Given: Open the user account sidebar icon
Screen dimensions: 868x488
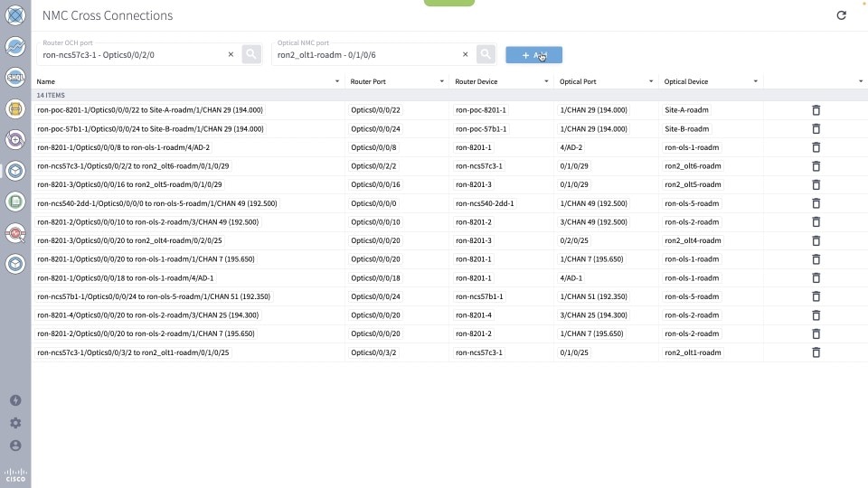Looking at the screenshot, I should (x=15, y=446).
